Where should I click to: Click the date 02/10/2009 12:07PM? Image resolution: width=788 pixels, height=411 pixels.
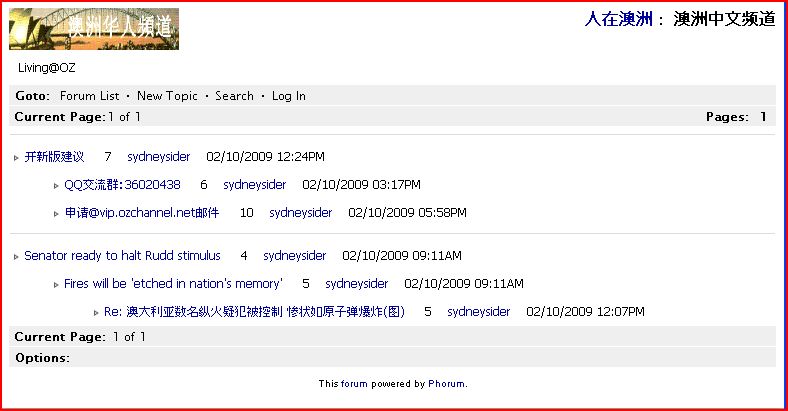[585, 312]
